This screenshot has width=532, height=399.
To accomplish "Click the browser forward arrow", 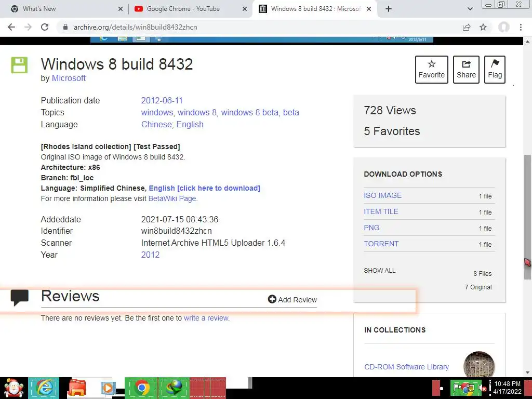I will 28,27.
